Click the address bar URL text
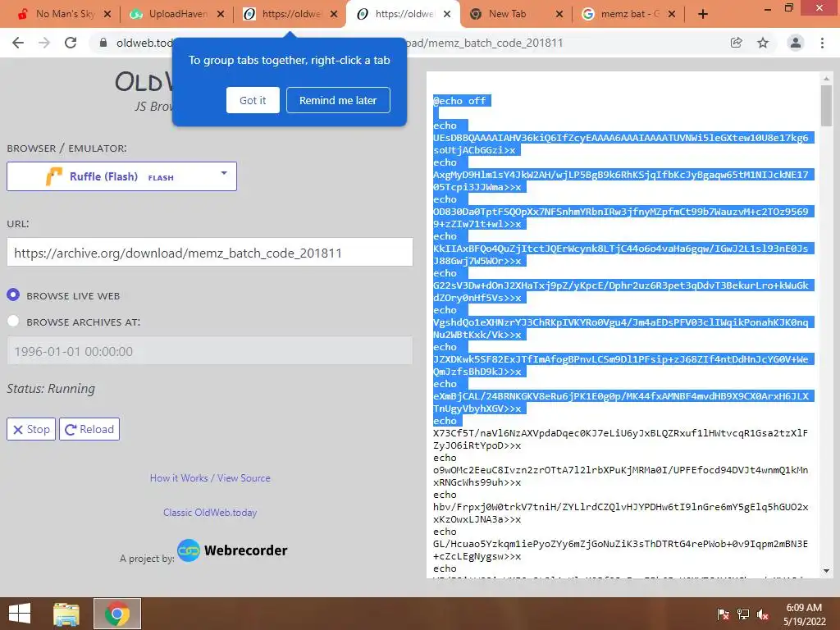Viewport: 840px width, 630px height. click(485, 43)
